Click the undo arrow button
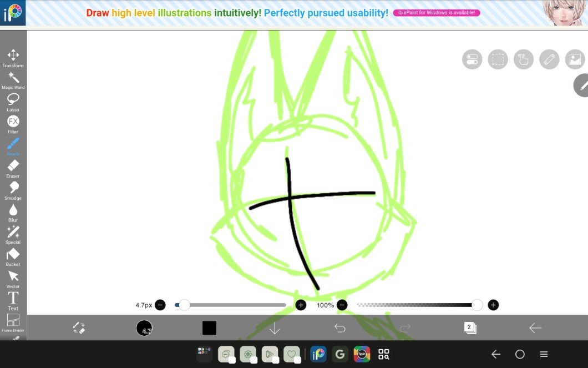 tap(340, 328)
